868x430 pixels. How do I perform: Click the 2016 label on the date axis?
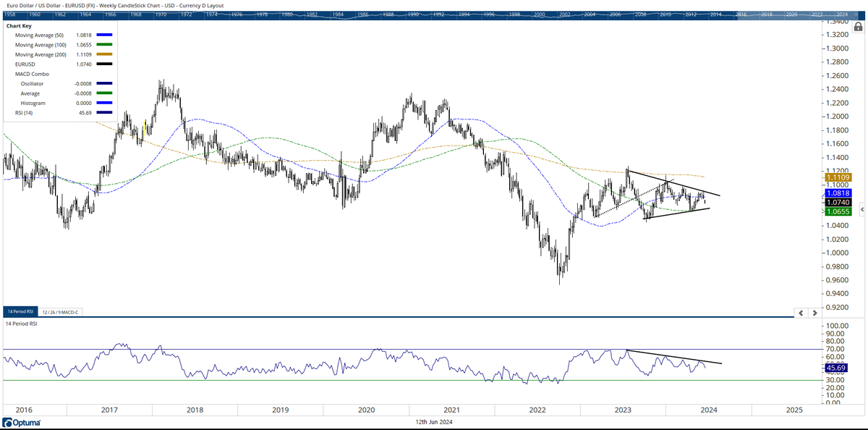pos(24,409)
